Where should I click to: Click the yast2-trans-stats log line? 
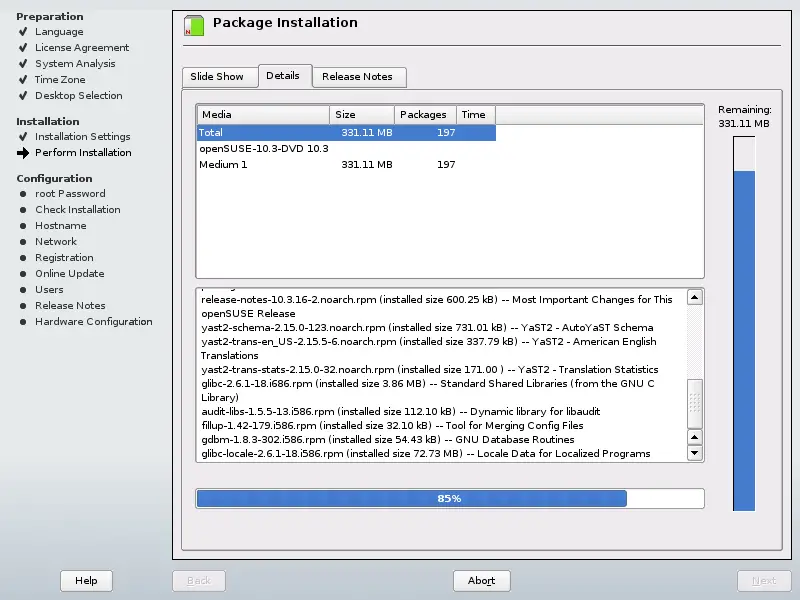pyautogui.click(x=430, y=370)
